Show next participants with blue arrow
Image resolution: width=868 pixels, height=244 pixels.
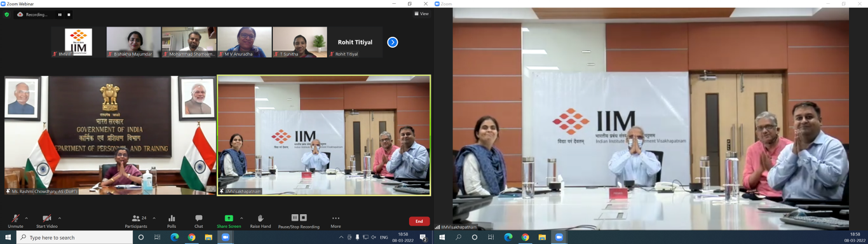tap(393, 42)
